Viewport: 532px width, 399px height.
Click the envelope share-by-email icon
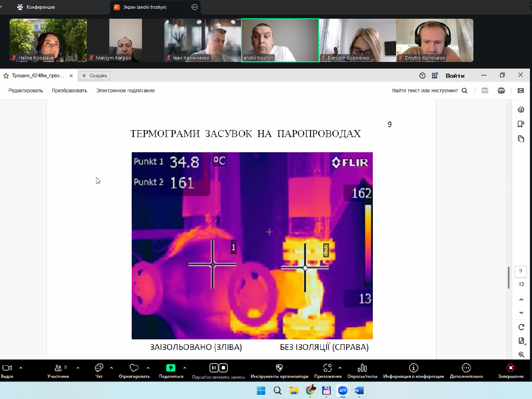[520, 91]
